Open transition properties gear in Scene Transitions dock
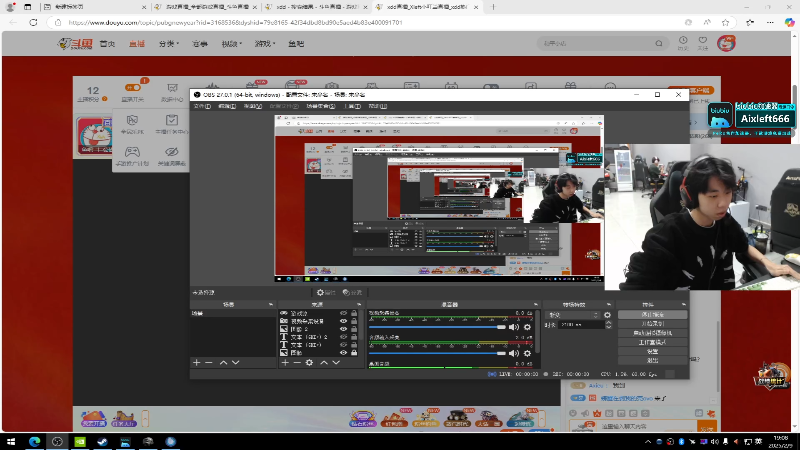This screenshot has height=450, width=800. 607,315
